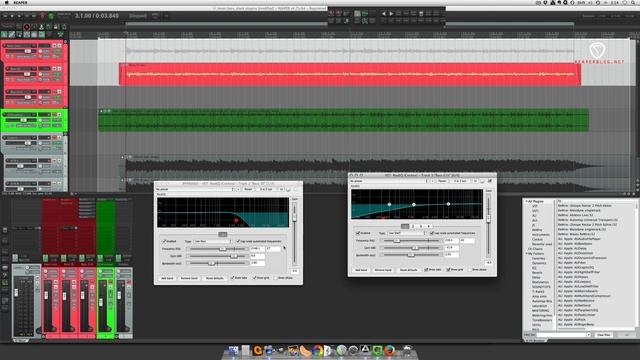Open the REAPER application menu

20,2
